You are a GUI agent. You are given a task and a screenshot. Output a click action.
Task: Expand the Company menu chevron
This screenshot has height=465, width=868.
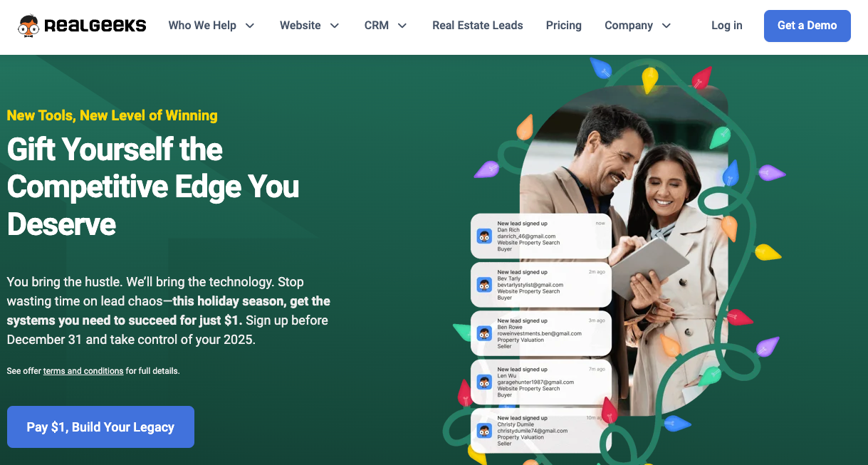click(x=666, y=26)
